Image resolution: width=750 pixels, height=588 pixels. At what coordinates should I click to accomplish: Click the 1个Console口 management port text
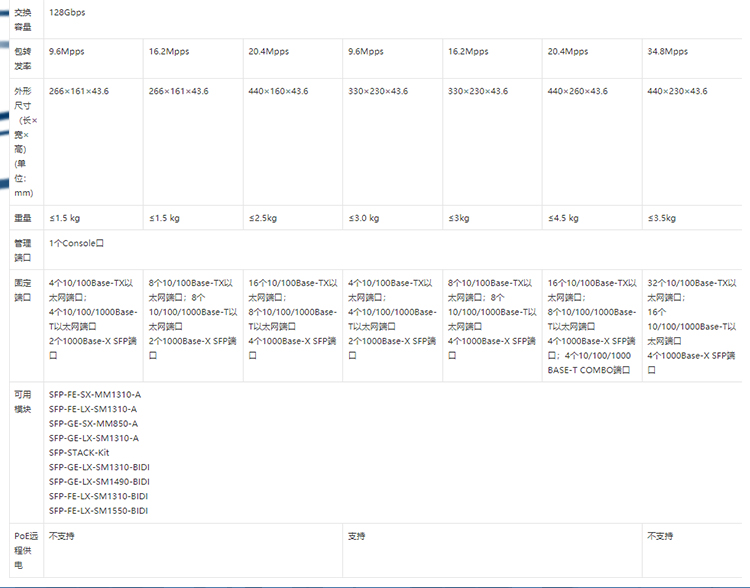tap(77, 243)
